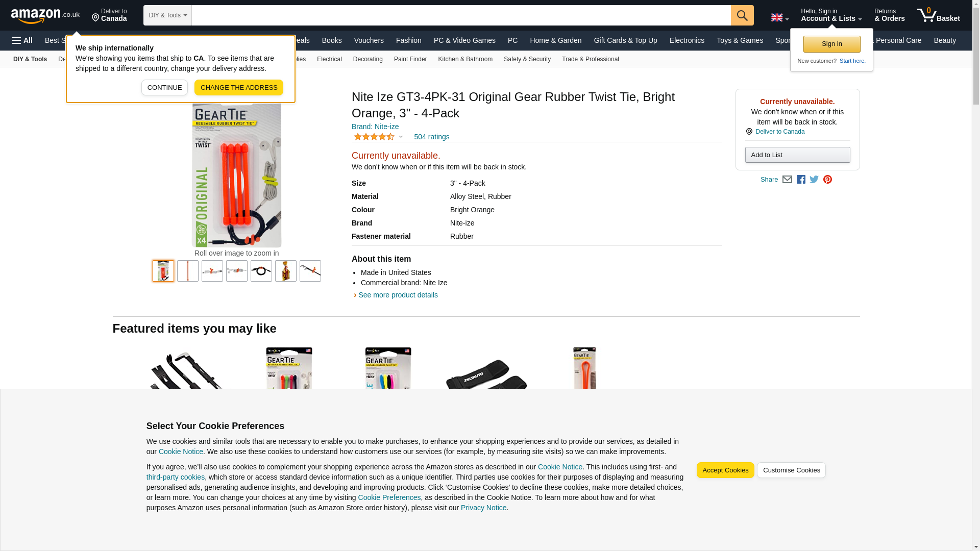Viewport: 980px width, 551px height.
Task: Share on Pinterest icon
Action: click(x=827, y=180)
